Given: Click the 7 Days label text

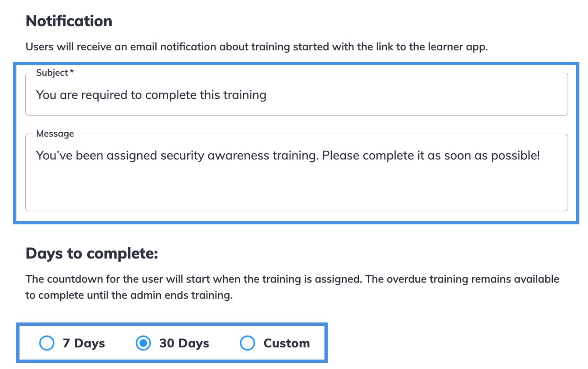Looking at the screenshot, I should (x=83, y=343).
